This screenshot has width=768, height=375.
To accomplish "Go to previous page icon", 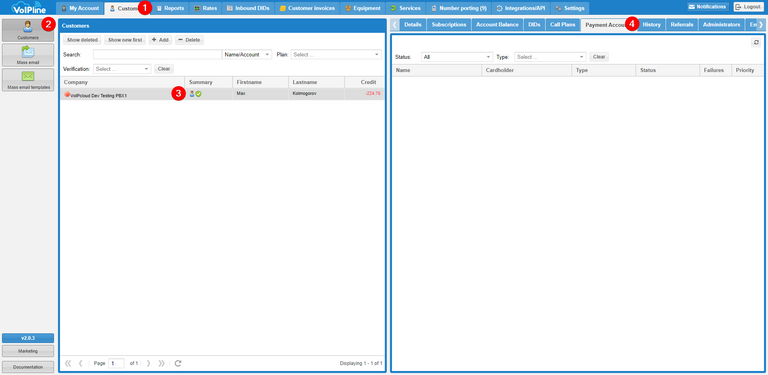I will (80, 363).
